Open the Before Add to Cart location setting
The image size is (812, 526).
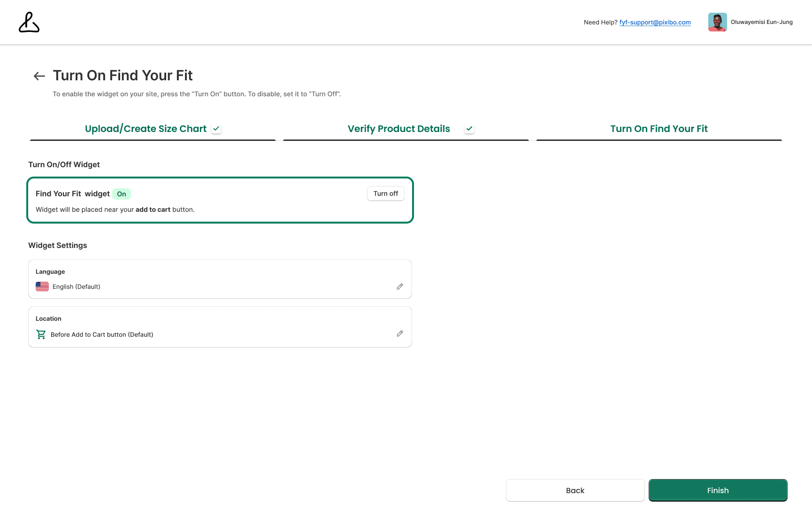tap(220, 327)
